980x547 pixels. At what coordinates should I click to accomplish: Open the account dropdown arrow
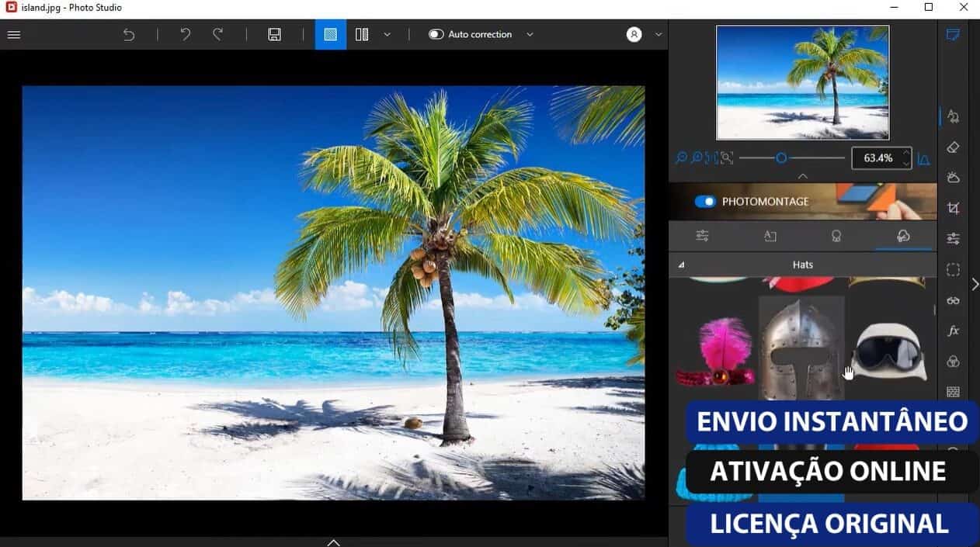point(659,35)
